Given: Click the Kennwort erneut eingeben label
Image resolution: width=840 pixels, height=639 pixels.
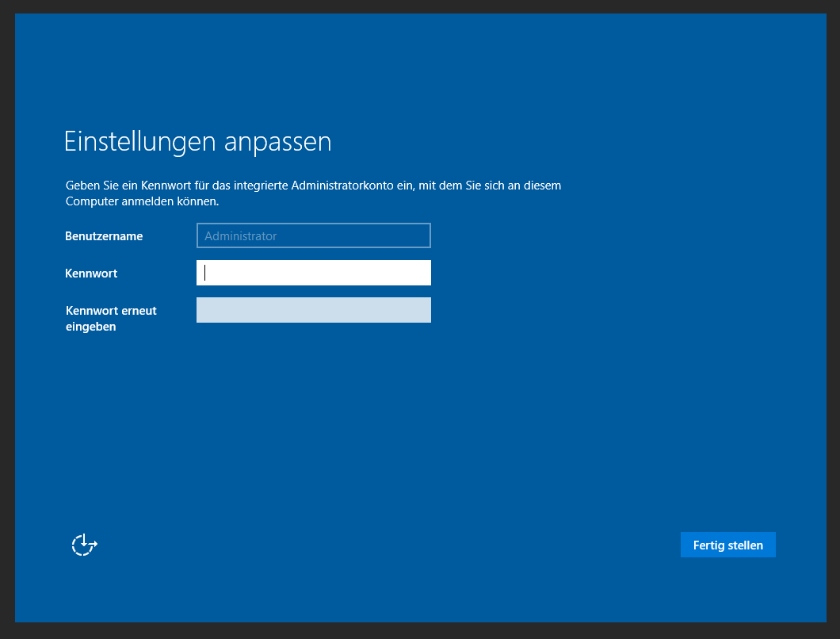Looking at the screenshot, I should pos(111,319).
